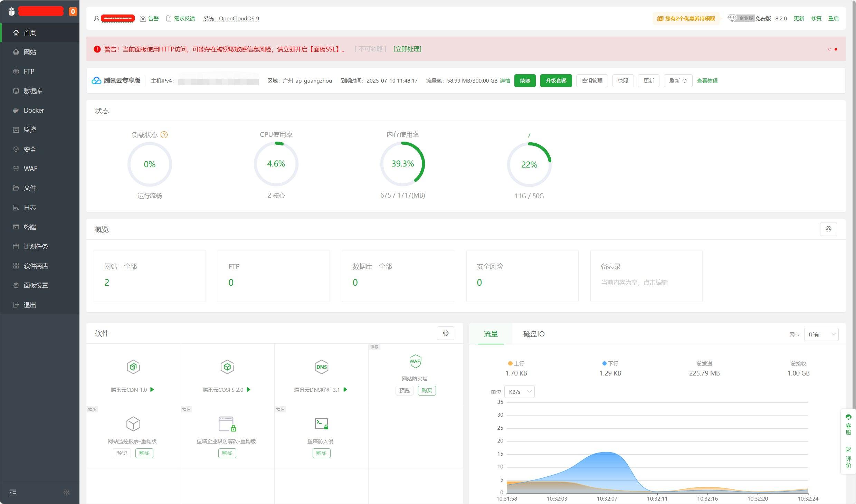Open the FTP overview card
This screenshot has width=856, height=504.
[274, 276]
